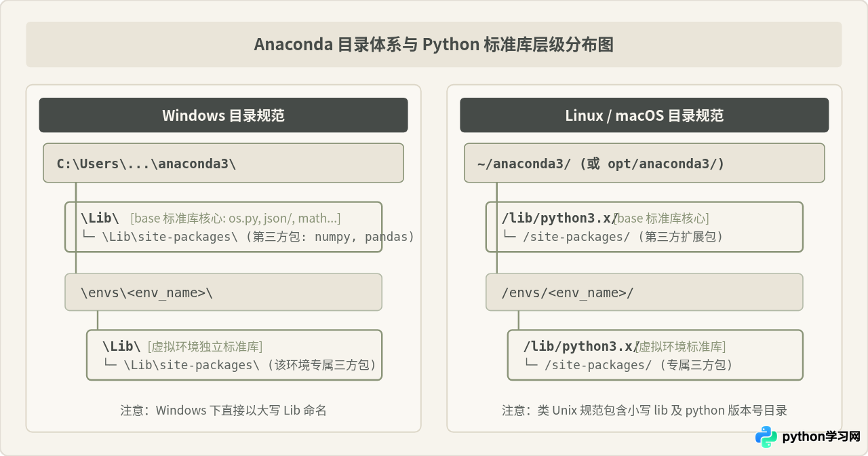The image size is (868, 456).
Task: Click the C:\Users\...\anaconda3\ root box
Action: click(x=223, y=163)
